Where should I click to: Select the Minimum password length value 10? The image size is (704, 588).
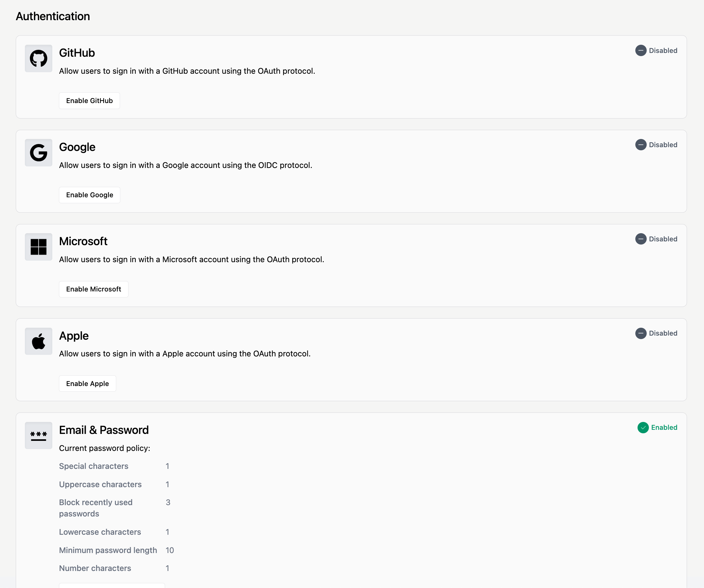(170, 550)
